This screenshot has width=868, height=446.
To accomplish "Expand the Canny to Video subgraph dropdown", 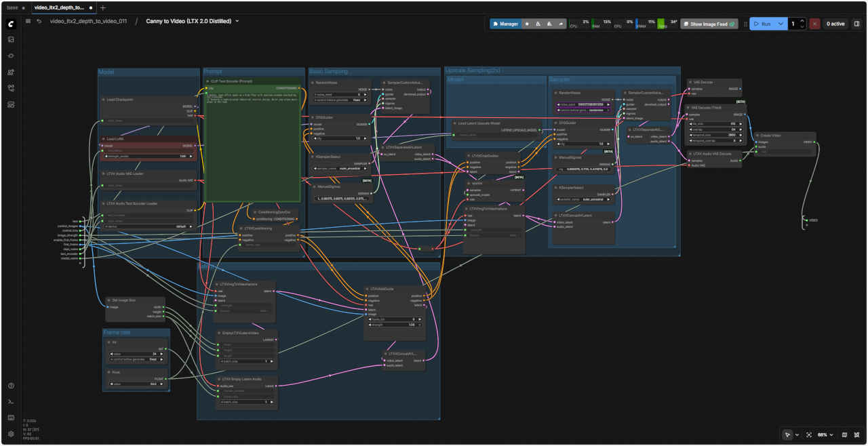I will point(237,22).
